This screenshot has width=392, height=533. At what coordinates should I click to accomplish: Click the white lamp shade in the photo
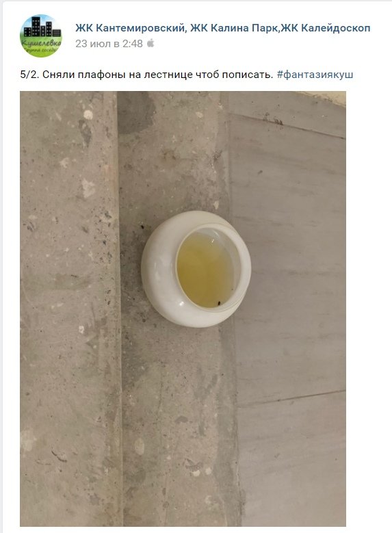pyautogui.click(x=196, y=269)
